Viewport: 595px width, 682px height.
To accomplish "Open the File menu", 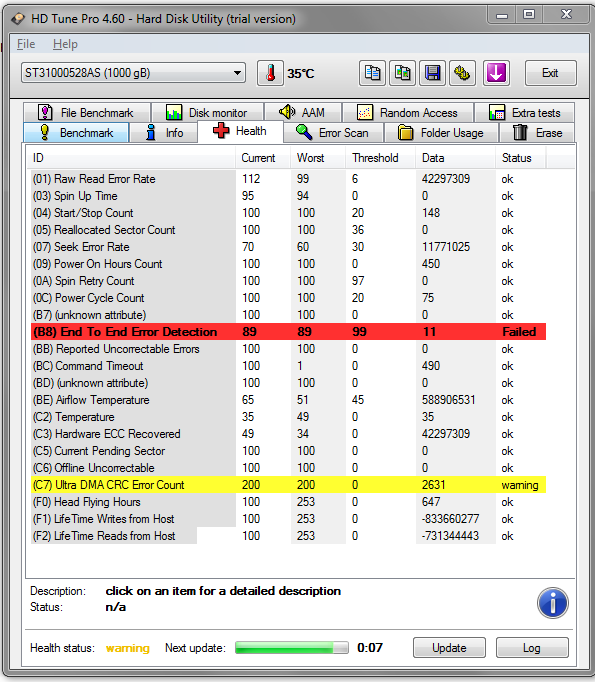I will point(26,44).
